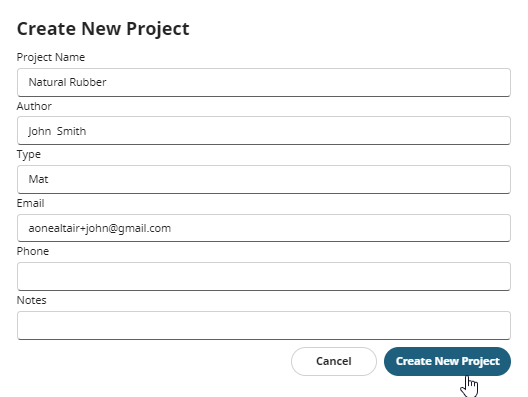
Task: Place cursor on the aonealtair+john@gmail.com text
Action: click(100, 228)
